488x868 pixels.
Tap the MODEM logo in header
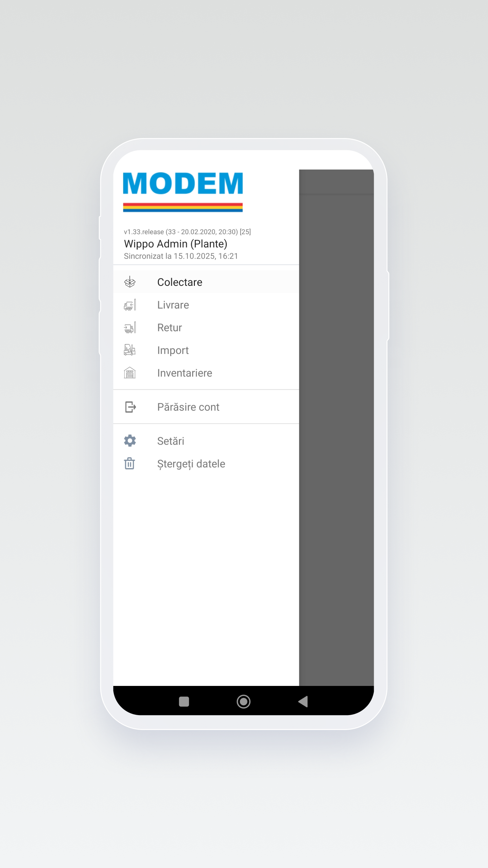tap(183, 192)
